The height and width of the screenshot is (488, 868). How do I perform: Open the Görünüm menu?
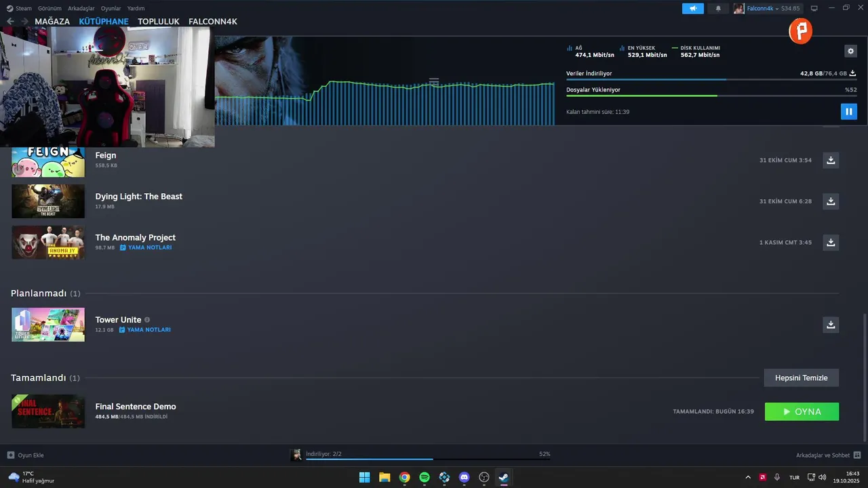pos(50,8)
